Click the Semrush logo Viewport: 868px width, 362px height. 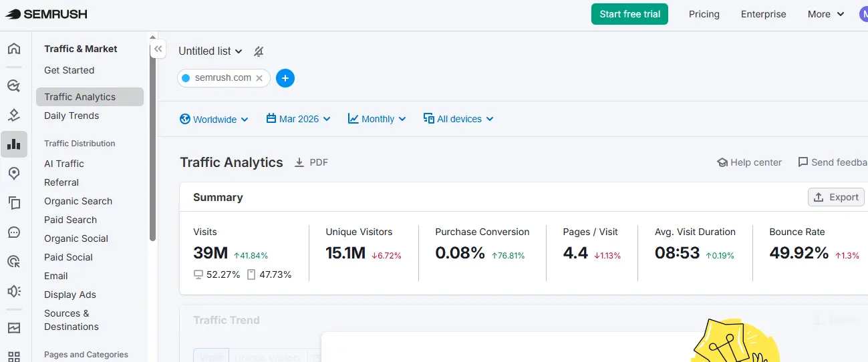click(46, 14)
